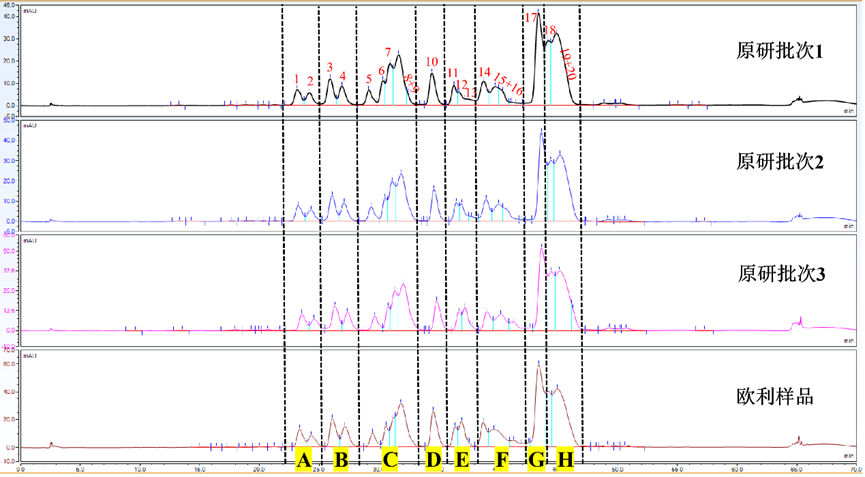Select the 原研批次2 chromatogram label
Image resolution: width=865 pixels, height=477 pixels.
779,162
